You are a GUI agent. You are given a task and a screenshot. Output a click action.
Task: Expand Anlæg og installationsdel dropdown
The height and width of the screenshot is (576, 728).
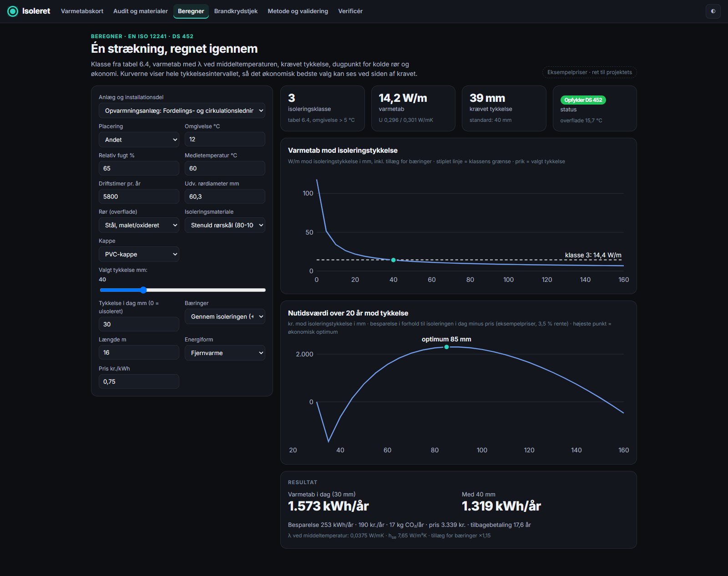(182, 110)
